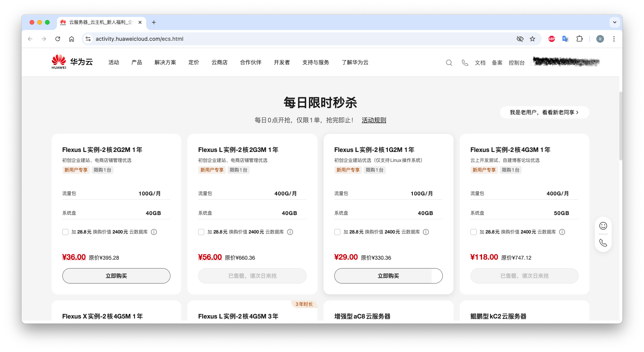Tick database add-on box for Flexus L 4G3M
Viewport: 644px width, 352px height.
click(474, 232)
